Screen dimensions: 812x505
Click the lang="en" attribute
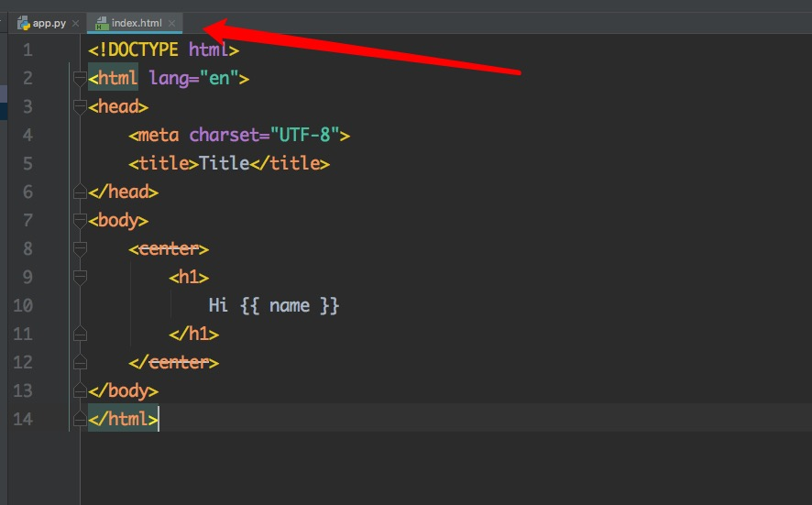193,79
